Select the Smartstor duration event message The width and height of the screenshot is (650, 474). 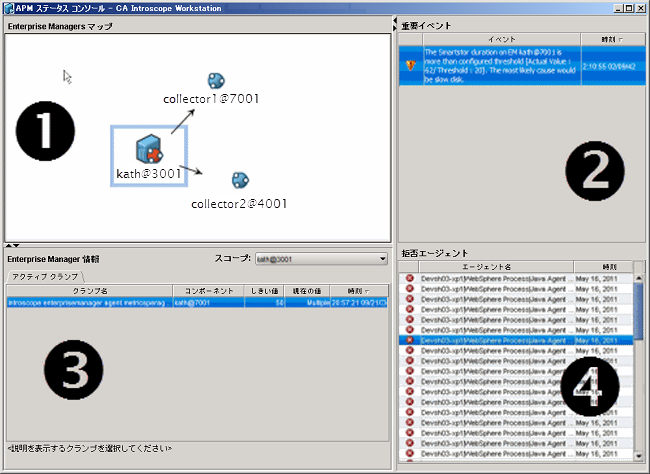click(502, 66)
